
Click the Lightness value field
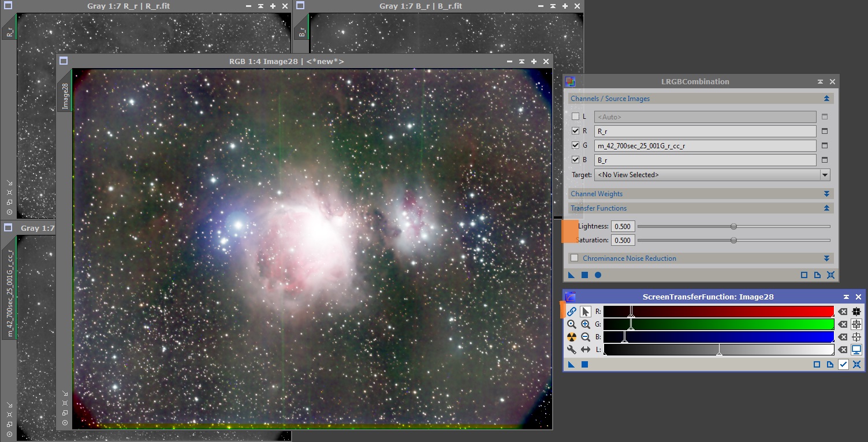pyautogui.click(x=623, y=226)
